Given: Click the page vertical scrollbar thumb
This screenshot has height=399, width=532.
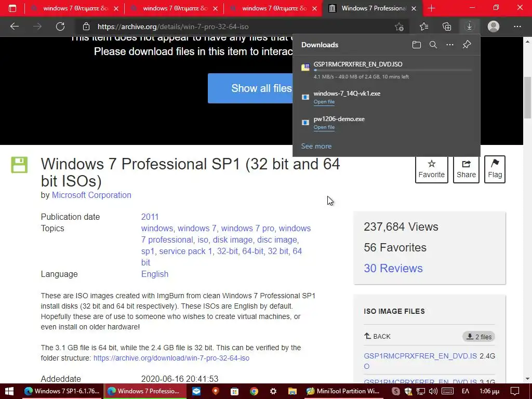Looking at the screenshot, I should click(527, 98).
